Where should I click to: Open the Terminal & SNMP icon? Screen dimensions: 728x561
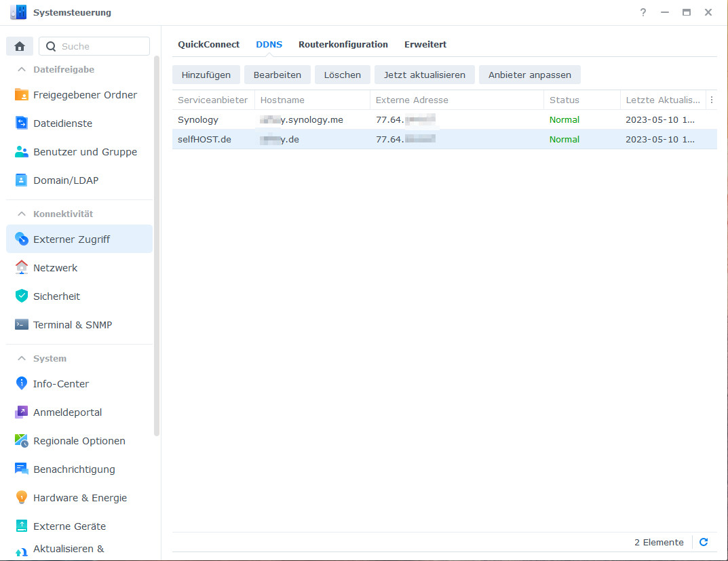click(22, 325)
